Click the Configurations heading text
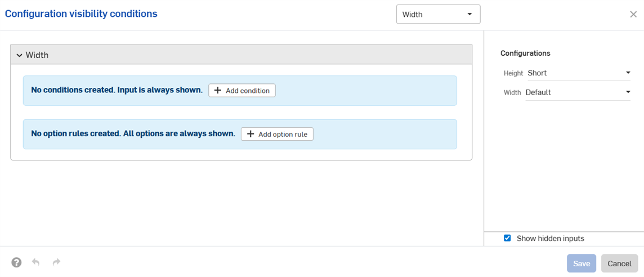This screenshot has height=277, width=644. click(x=525, y=53)
